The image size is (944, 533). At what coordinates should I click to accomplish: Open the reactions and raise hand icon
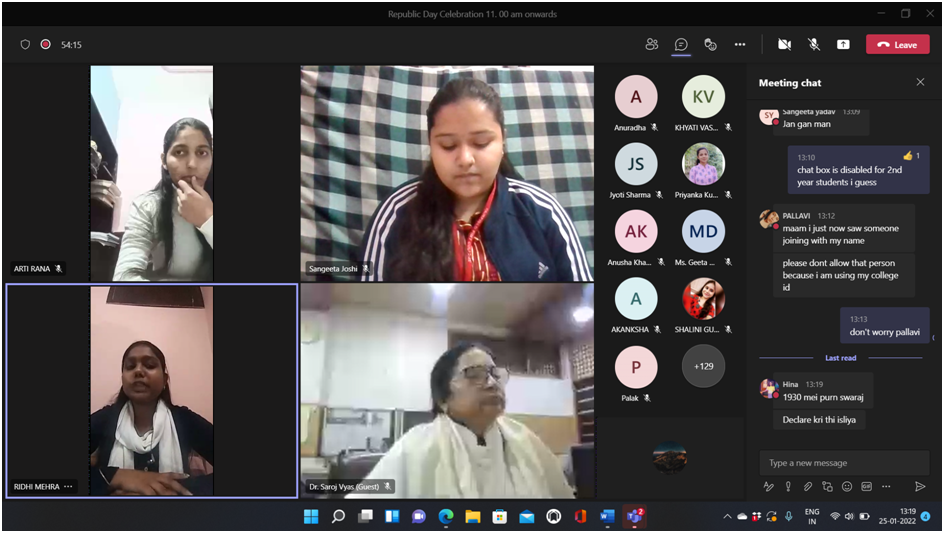click(x=710, y=44)
